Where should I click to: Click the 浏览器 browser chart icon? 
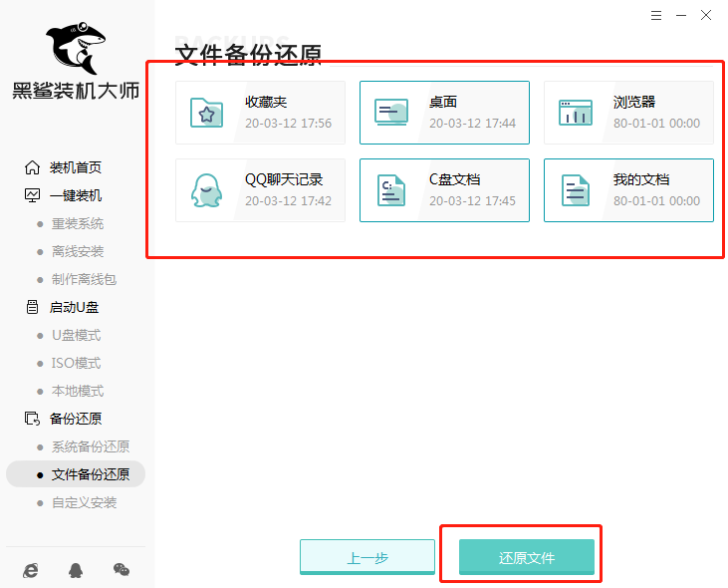point(575,113)
